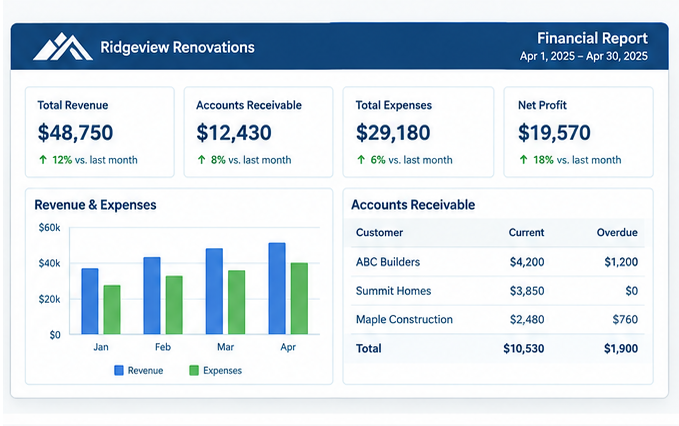679x426 pixels.
Task: Click the $40k axis label
Action: (49, 263)
